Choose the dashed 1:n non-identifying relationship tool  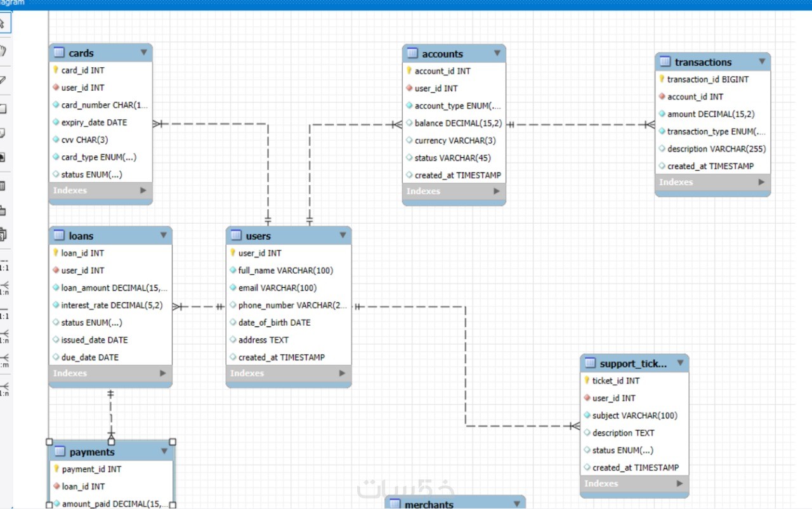pos(4,288)
